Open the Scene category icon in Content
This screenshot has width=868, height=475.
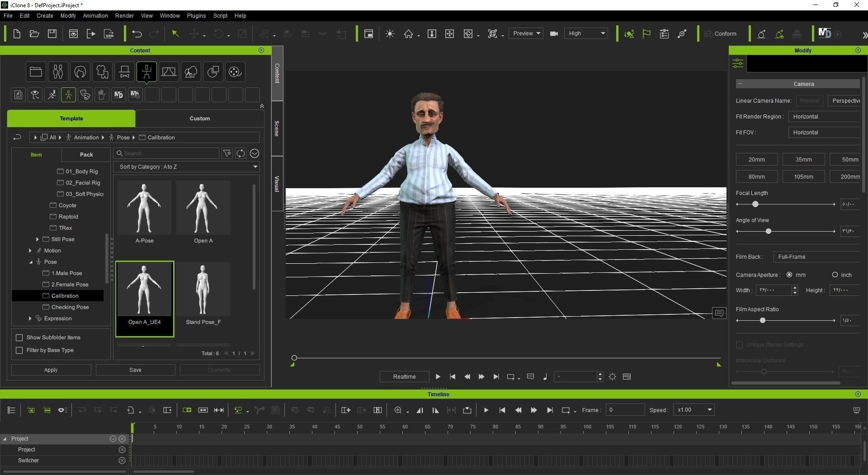tap(169, 71)
